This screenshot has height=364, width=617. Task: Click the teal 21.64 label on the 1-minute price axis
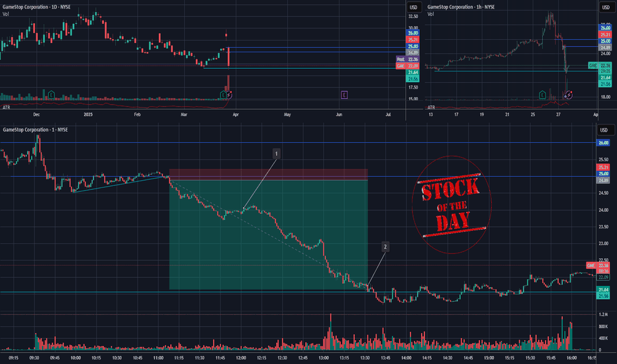pyautogui.click(x=603, y=290)
